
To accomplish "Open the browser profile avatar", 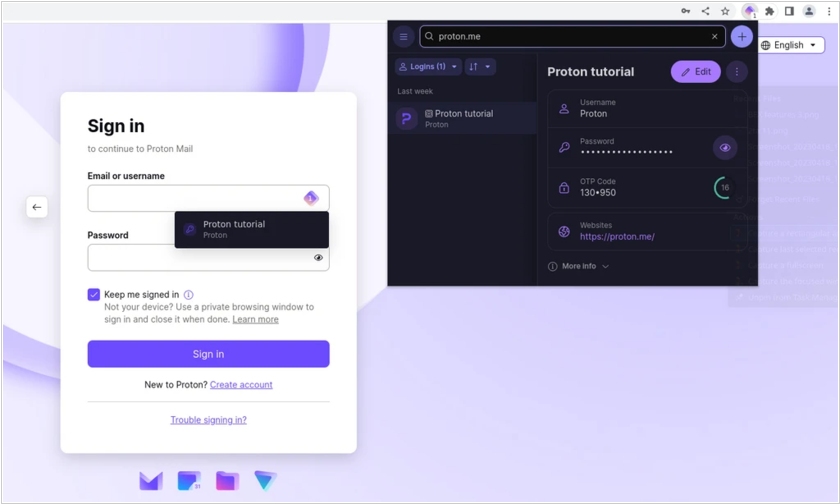I will pos(809,11).
